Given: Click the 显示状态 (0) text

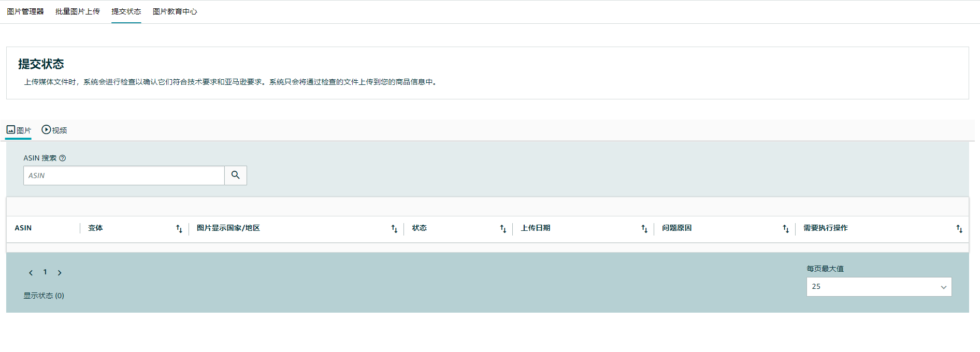Looking at the screenshot, I should click(44, 296).
